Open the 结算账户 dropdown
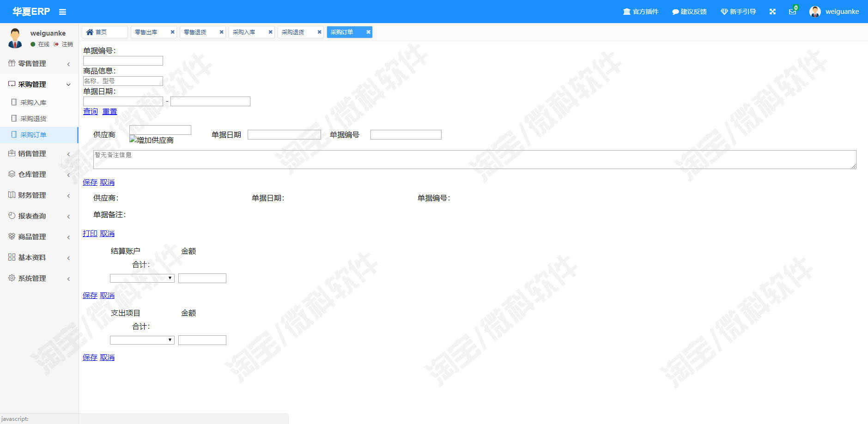 pos(142,278)
